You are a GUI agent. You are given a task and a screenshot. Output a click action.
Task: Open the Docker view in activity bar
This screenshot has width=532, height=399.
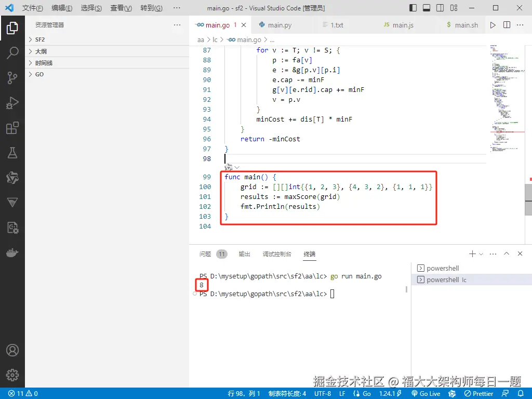(x=12, y=253)
